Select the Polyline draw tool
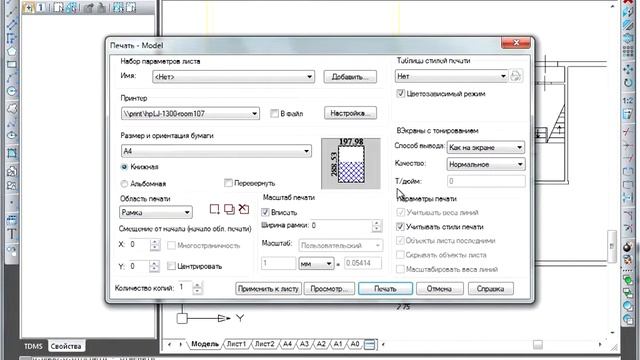This screenshot has height=360, width=640. [11, 38]
